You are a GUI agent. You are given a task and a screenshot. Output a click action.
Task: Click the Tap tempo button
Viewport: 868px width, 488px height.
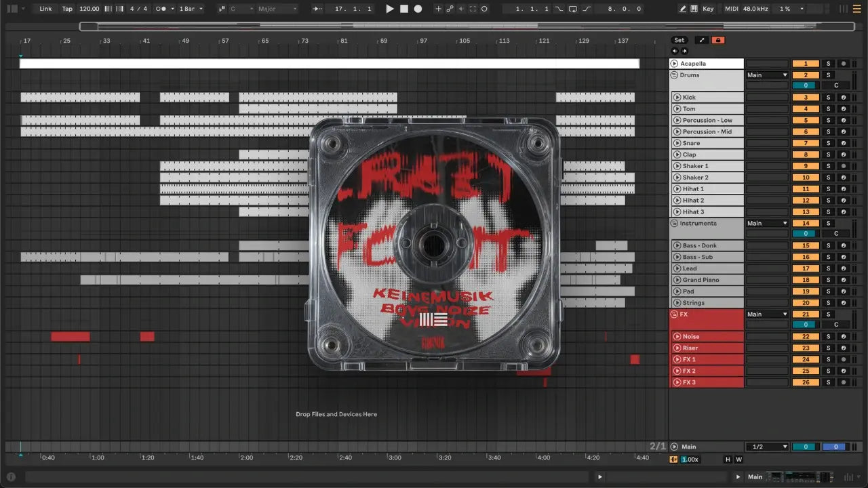click(67, 9)
